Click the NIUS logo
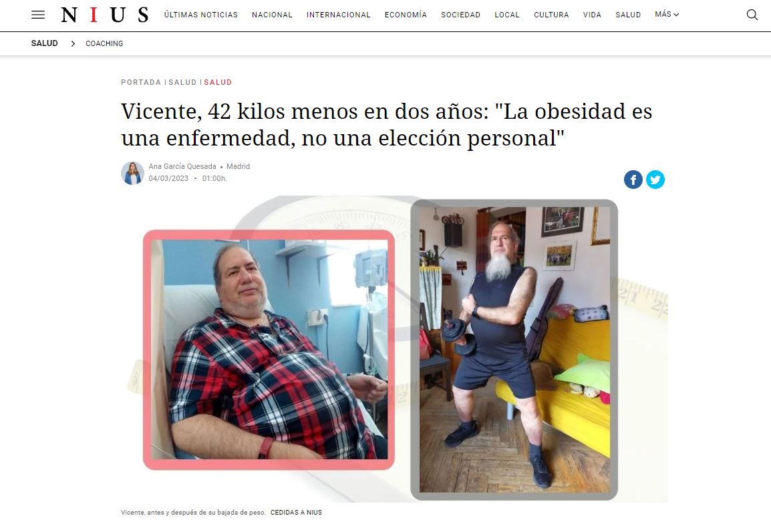 [x=105, y=15]
